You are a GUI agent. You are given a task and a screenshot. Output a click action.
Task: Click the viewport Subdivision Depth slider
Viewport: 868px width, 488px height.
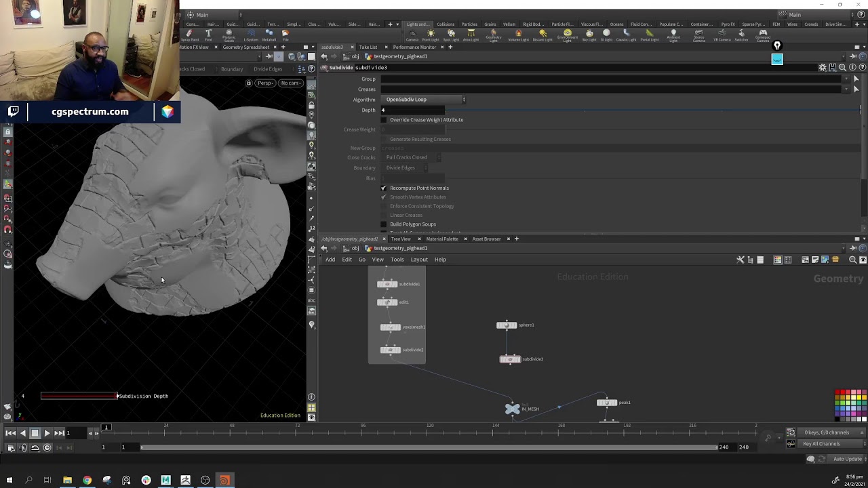[x=79, y=396]
